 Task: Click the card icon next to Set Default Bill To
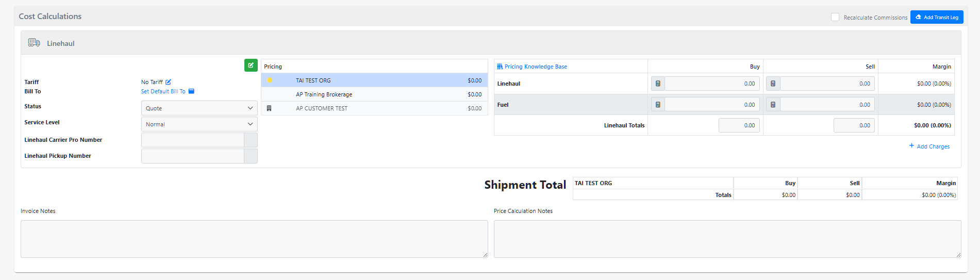tap(191, 91)
